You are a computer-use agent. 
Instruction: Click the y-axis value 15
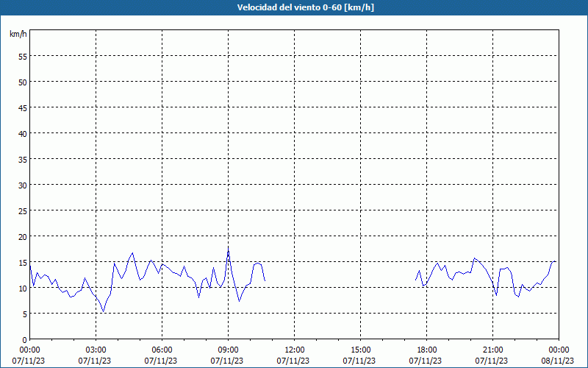[23, 263]
